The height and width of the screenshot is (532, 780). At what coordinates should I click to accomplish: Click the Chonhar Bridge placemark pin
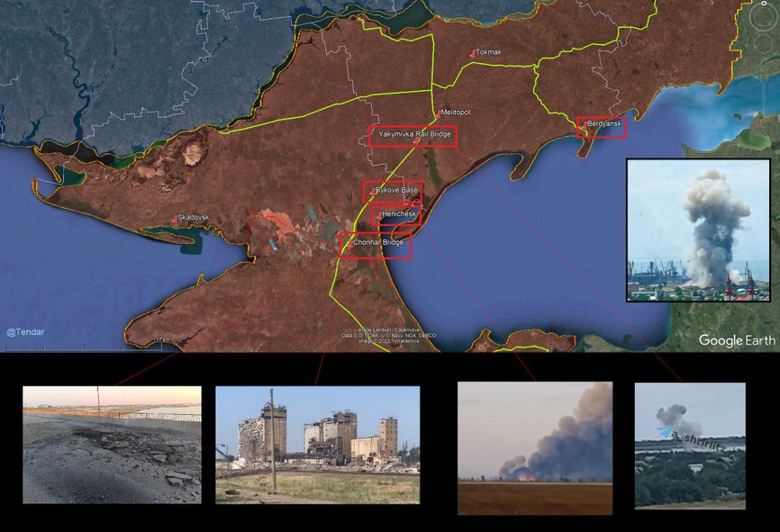click(x=350, y=244)
